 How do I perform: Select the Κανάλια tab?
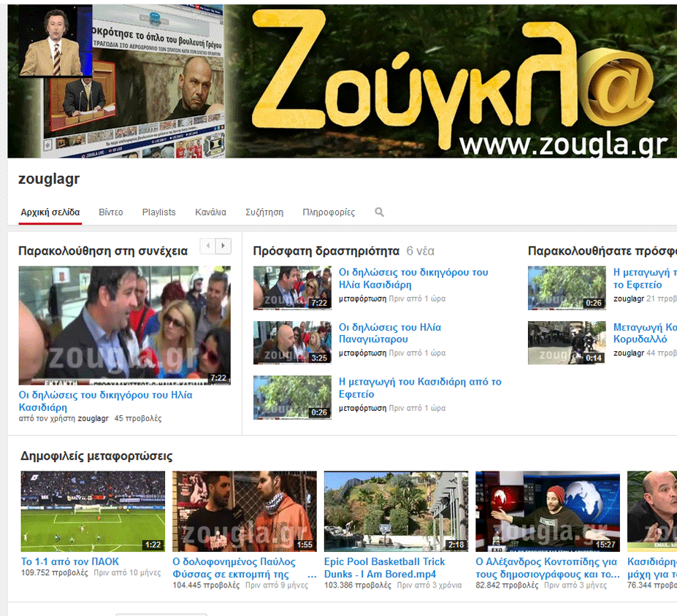210,212
